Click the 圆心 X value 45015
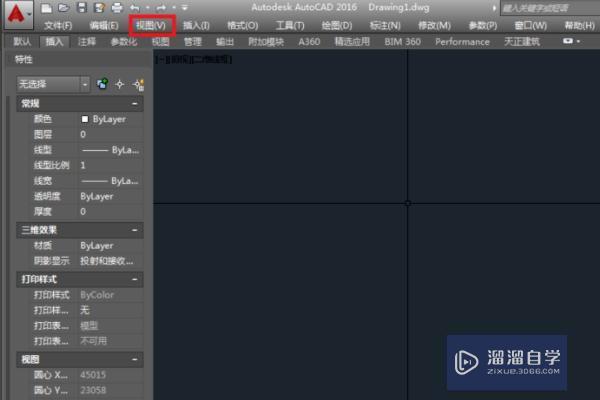The image size is (600, 400). pos(110,375)
